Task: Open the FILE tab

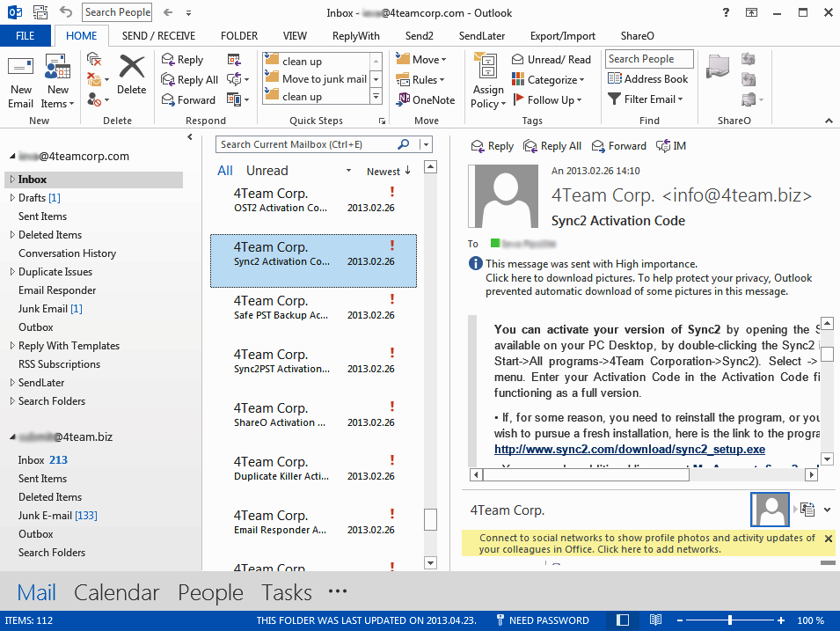Action: pos(26,36)
